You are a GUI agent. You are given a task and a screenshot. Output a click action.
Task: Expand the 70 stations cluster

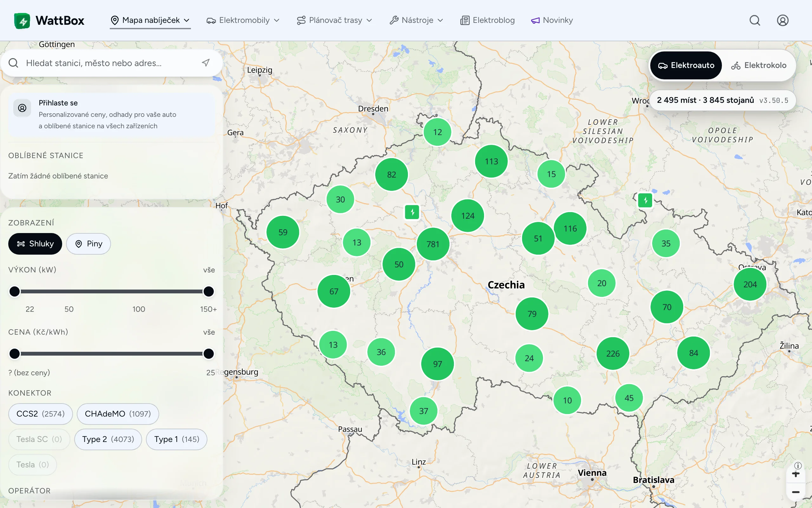point(667,307)
